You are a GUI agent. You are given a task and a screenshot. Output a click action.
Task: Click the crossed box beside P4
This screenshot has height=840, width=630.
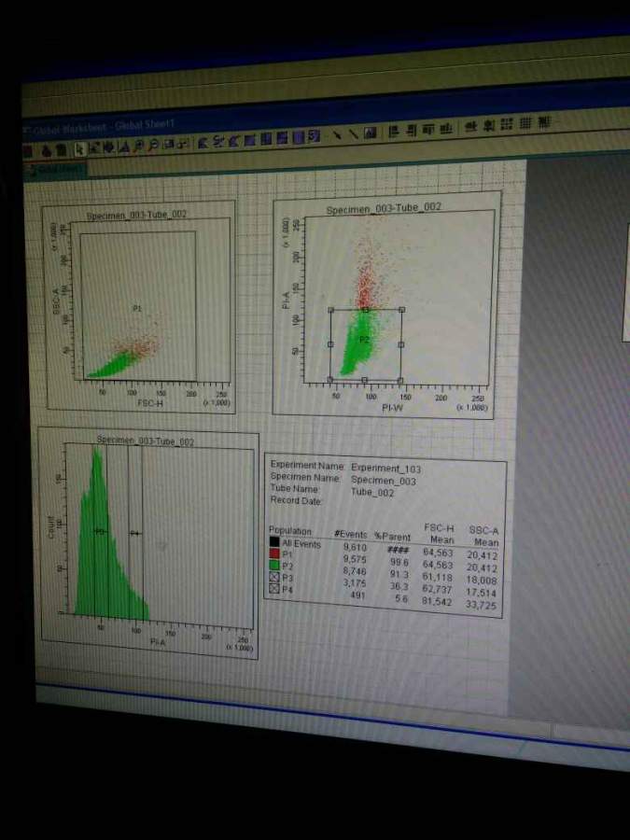point(274,589)
